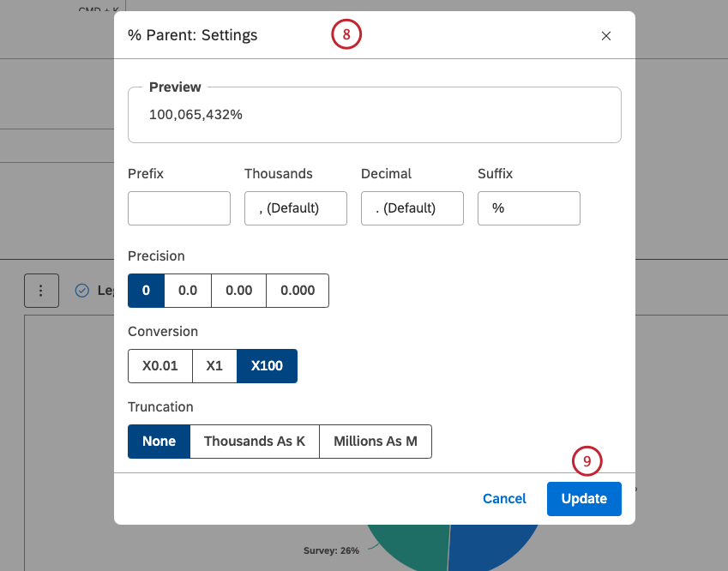Image resolution: width=728 pixels, height=571 pixels.
Task: Edit the Suffix field containing %
Action: pyautogui.click(x=528, y=208)
